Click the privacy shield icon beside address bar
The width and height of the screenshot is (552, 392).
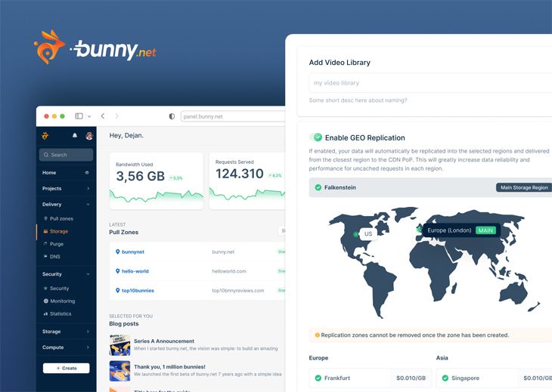point(172,116)
